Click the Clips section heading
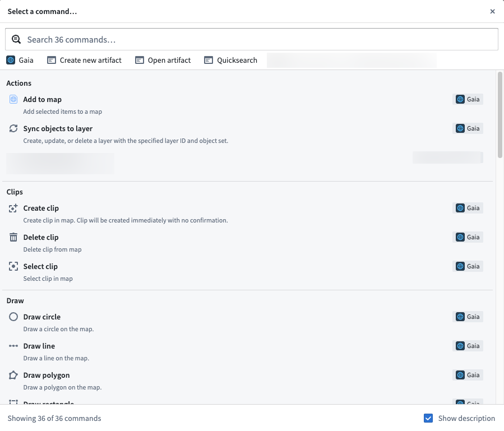This screenshot has height=431, width=504. 15,192
